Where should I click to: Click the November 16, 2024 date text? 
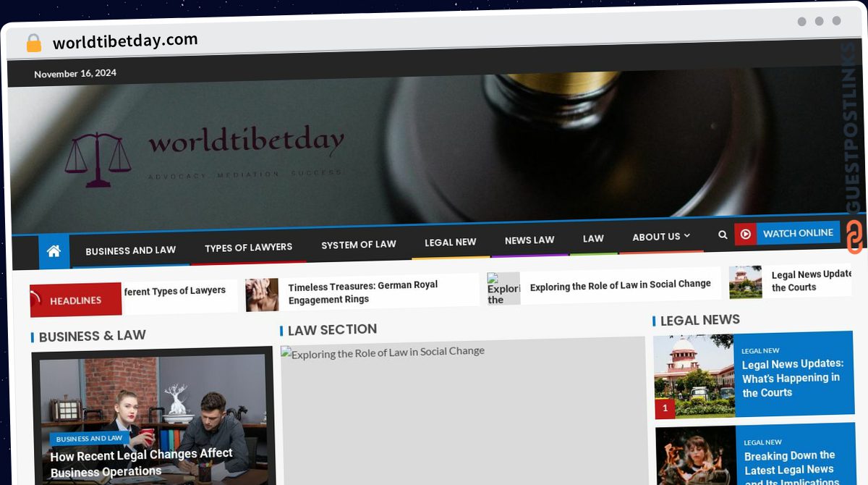(x=75, y=74)
